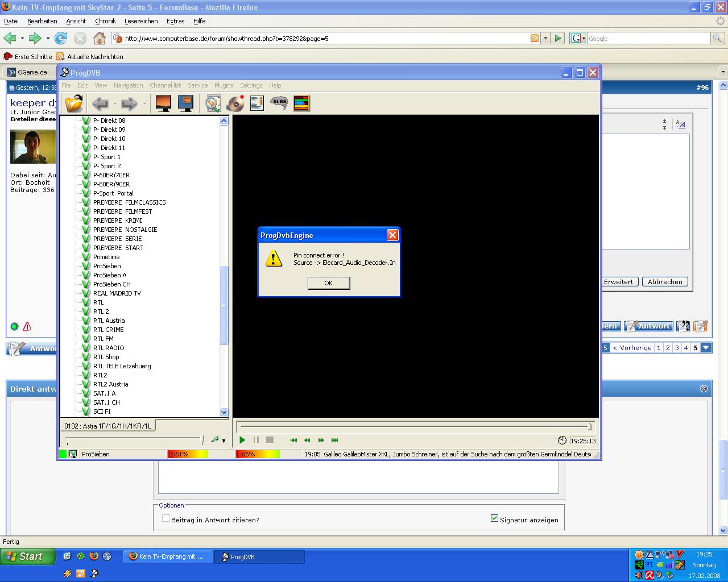Screen dimensions: 728x582
Task: Click OK in Pin connect error dialog
Action: coord(329,283)
